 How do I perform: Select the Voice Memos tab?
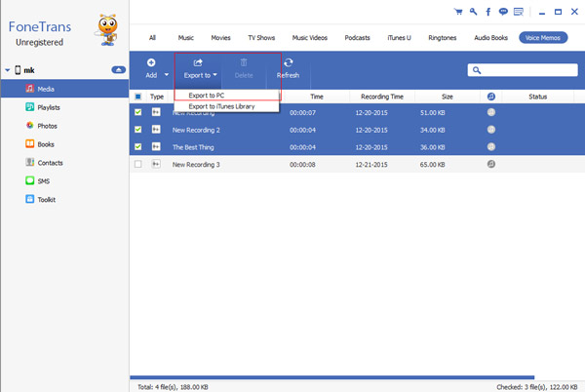tap(543, 38)
